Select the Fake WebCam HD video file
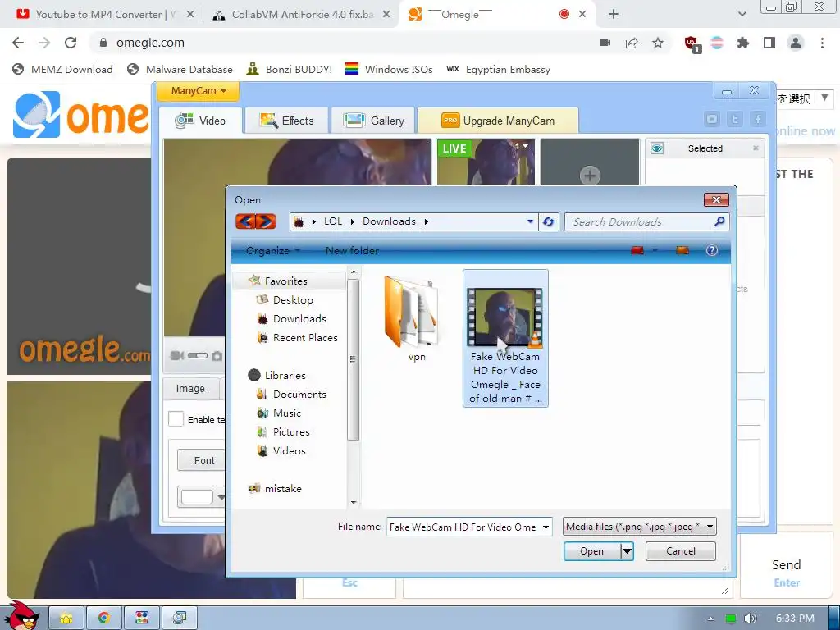This screenshot has height=630, width=840. click(505, 338)
